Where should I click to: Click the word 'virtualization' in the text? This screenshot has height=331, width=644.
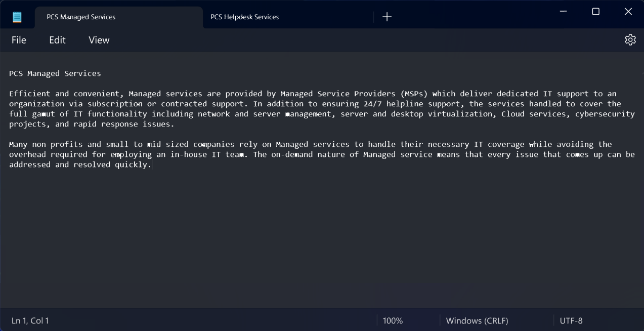460,114
